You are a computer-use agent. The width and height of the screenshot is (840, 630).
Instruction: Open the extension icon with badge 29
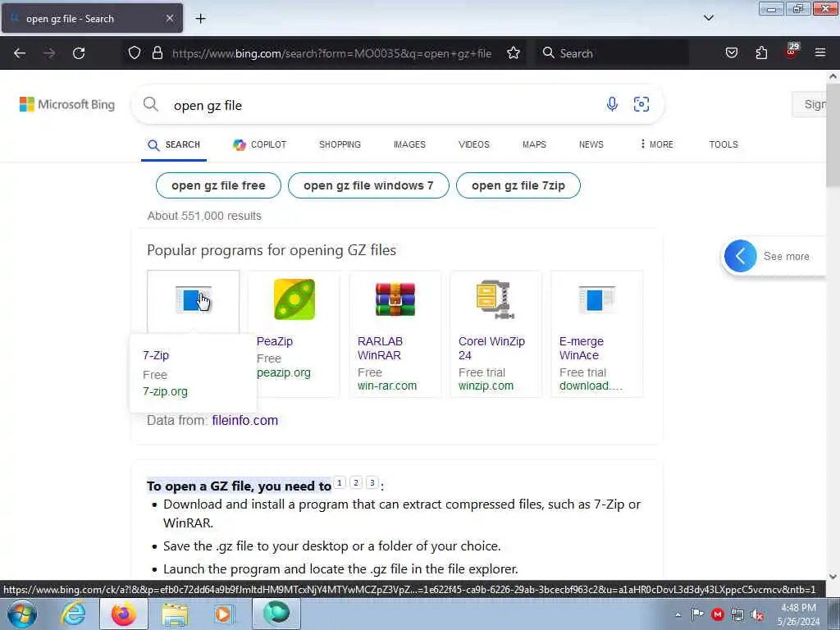click(x=792, y=52)
